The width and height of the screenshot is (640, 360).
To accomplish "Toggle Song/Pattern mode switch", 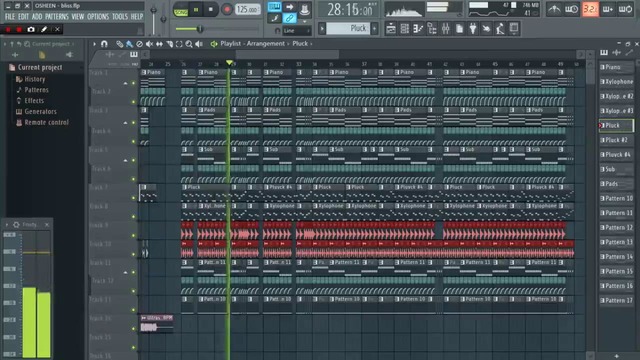I will coord(181,9).
